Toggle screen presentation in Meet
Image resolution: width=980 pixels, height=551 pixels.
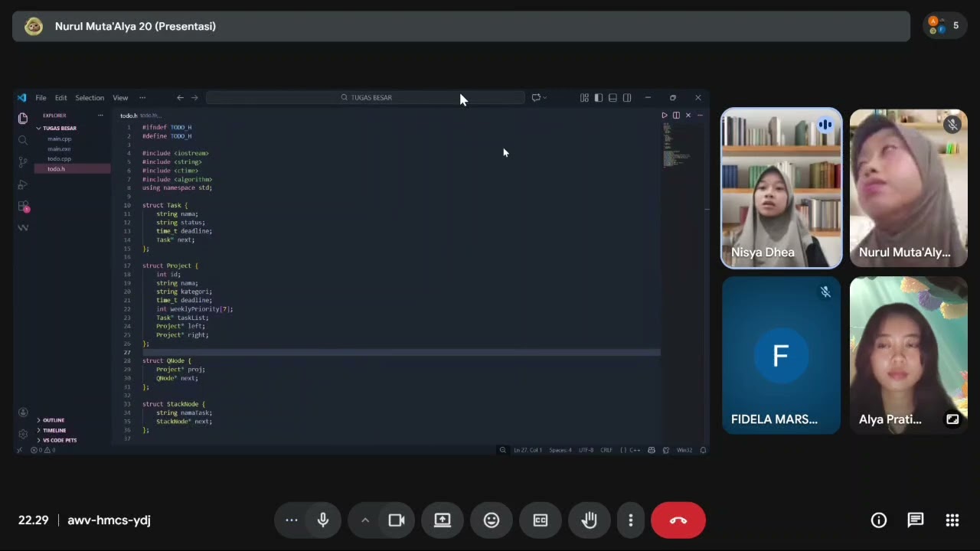point(443,520)
